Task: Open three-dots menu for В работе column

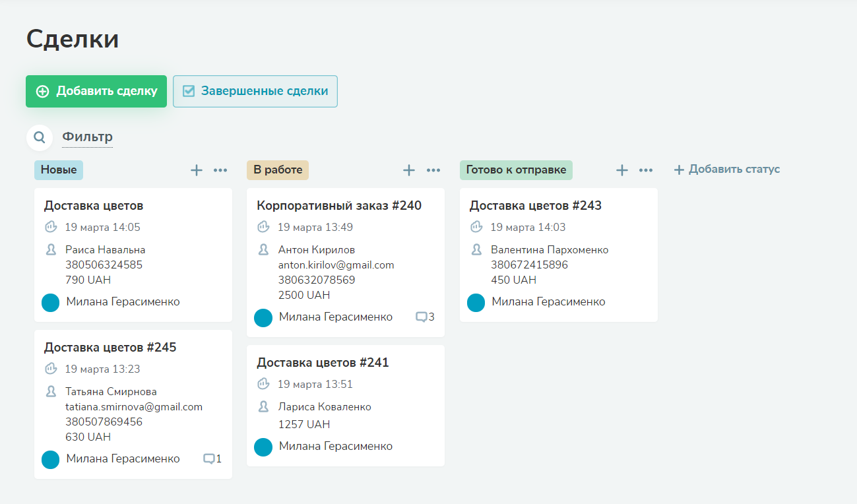Action: pyautogui.click(x=433, y=170)
